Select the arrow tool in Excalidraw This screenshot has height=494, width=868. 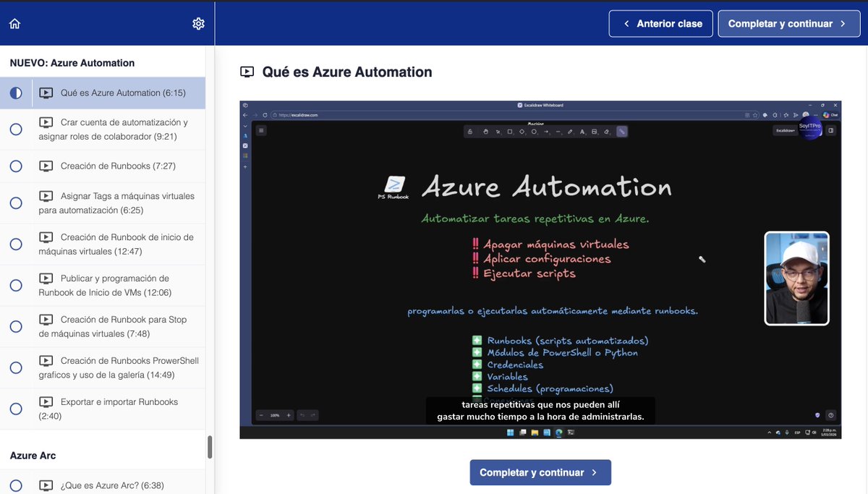tap(546, 132)
